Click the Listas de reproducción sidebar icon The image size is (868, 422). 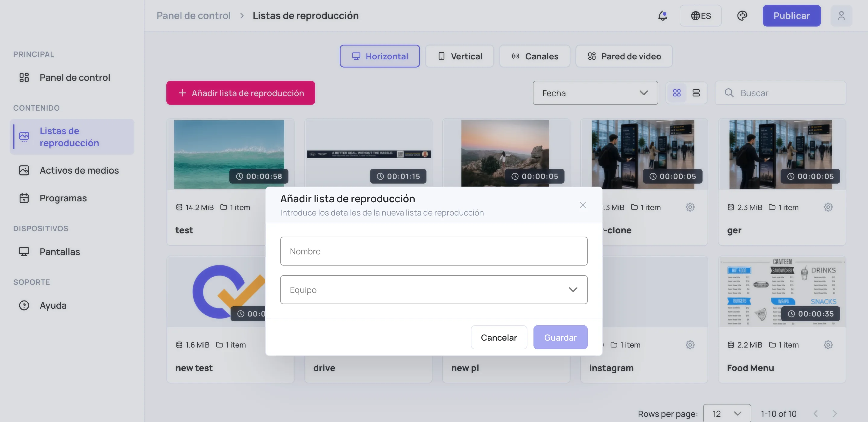tap(24, 137)
